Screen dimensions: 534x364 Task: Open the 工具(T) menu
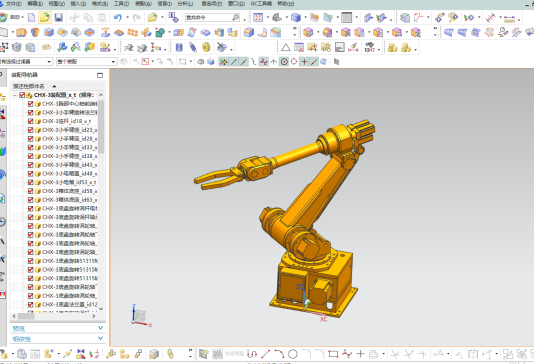tap(121, 4)
